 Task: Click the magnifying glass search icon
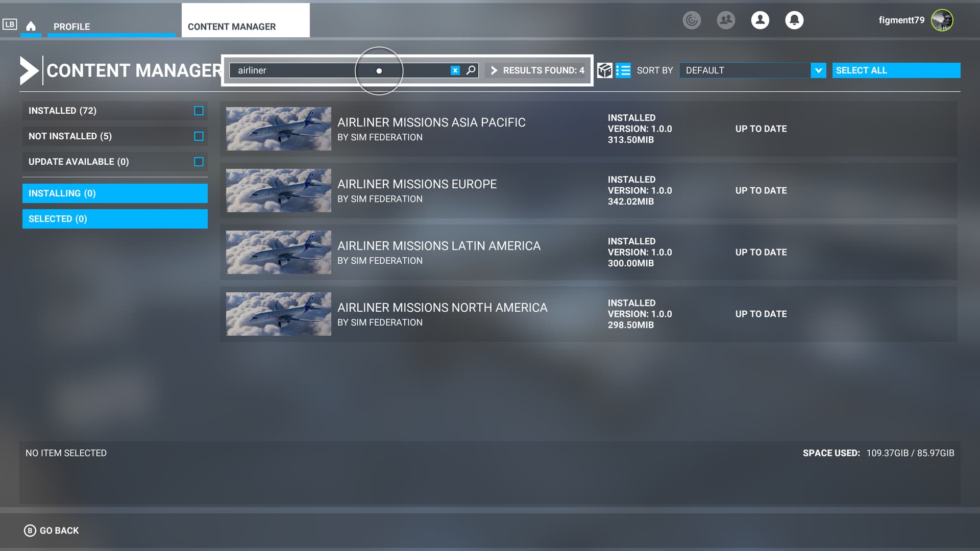[471, 70]
